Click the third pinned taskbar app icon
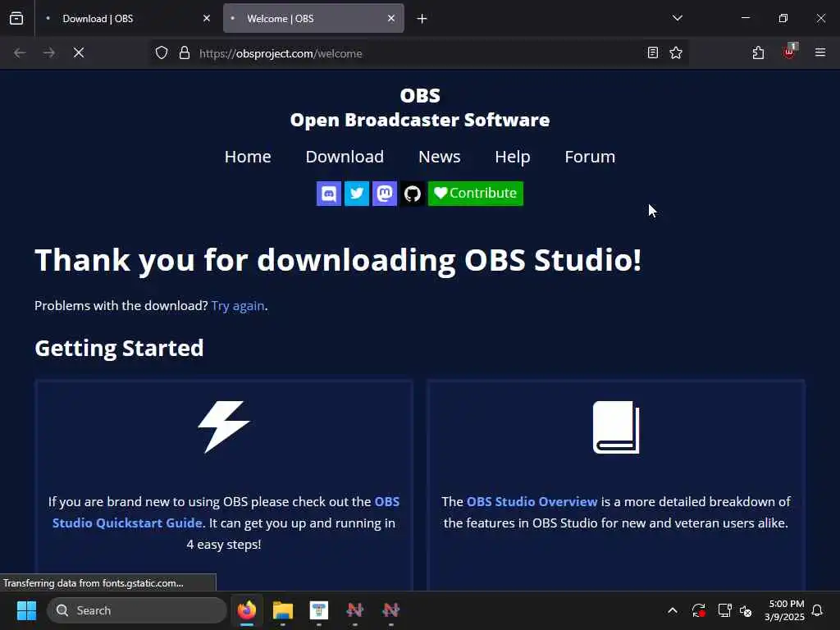This screenshot has height=630, width=840. pyautogui.click(x=319, y=610)
